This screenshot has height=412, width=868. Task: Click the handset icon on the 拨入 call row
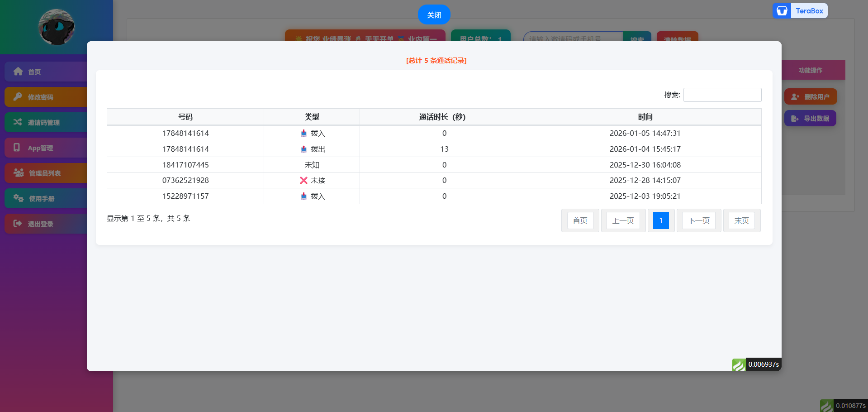pyautogui.click(x=304, y=133)
